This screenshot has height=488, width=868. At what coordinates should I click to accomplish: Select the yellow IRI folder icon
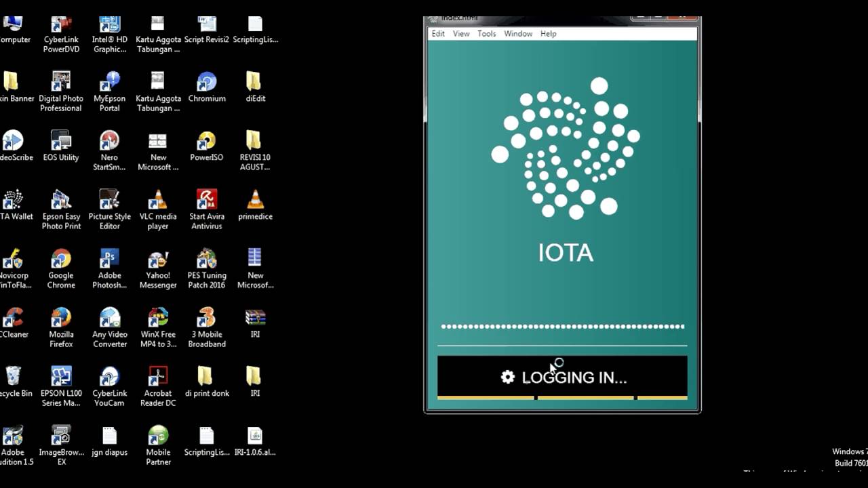(255, 382)
